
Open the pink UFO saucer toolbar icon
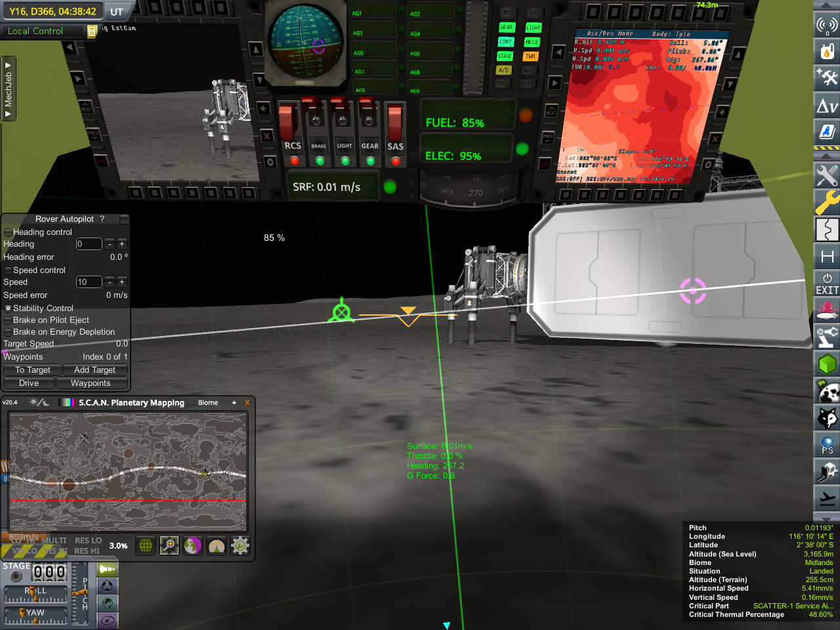point(827,310)
